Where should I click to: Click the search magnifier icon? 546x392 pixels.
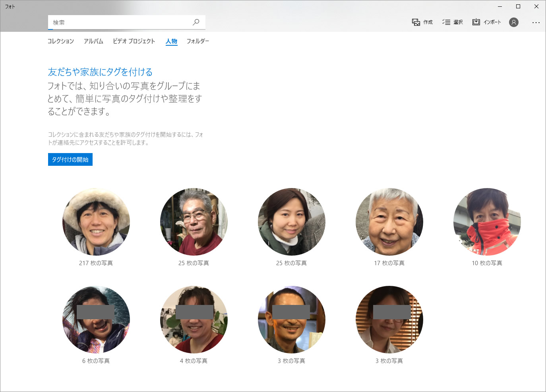pyautogui.click(x=196, y=22)
